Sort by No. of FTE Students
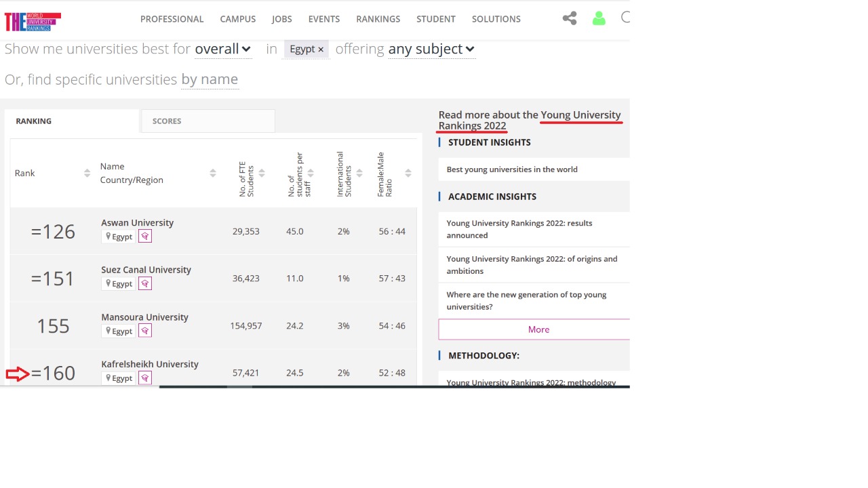Screen dimensions: 868x488 click(262, 173)
